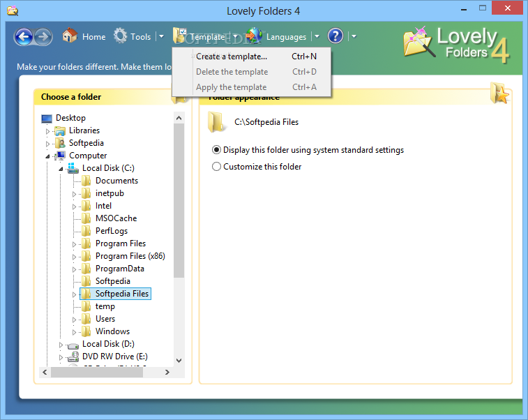Click the Computer icon in the tree
The image size is (528, 420).
[x=61, y=156]
